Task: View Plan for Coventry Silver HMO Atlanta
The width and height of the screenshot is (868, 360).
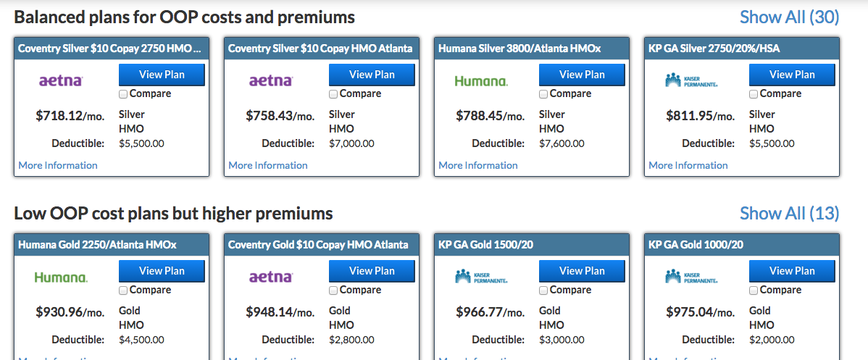Action: pyautogui.click(x=372, y=75)
